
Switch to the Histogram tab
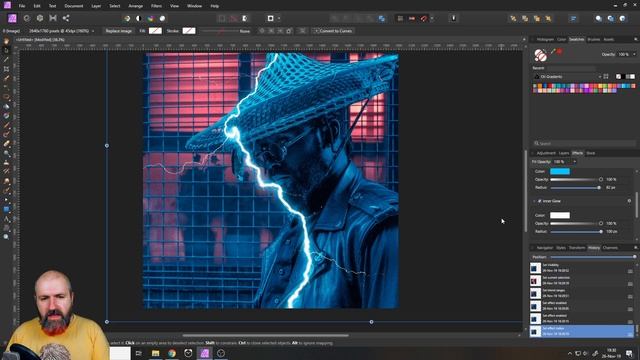[x=545, y=39]
